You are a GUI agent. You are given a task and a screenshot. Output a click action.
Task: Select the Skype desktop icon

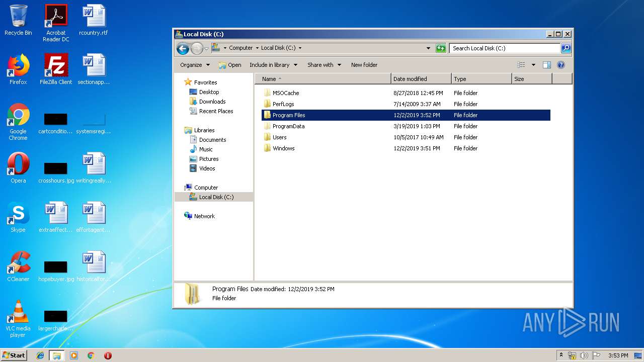(x=18, y=217)
